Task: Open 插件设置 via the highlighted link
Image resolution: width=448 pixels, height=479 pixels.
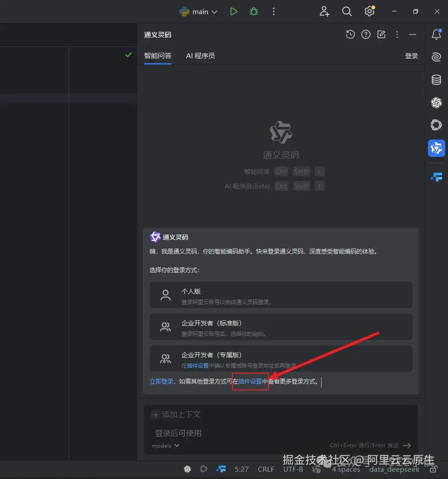Action: point(250,382)
